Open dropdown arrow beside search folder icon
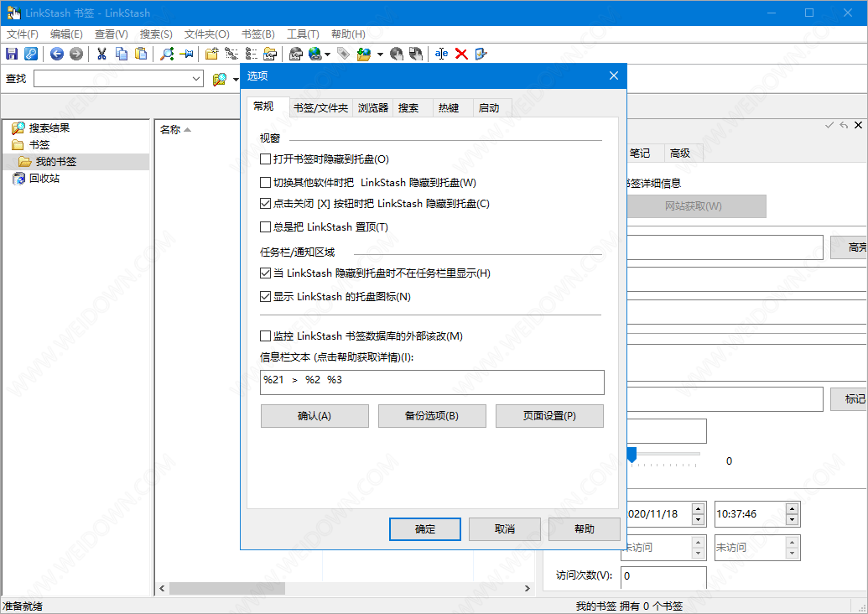Viewport: 868px width, 614px height. click(236, 79)
